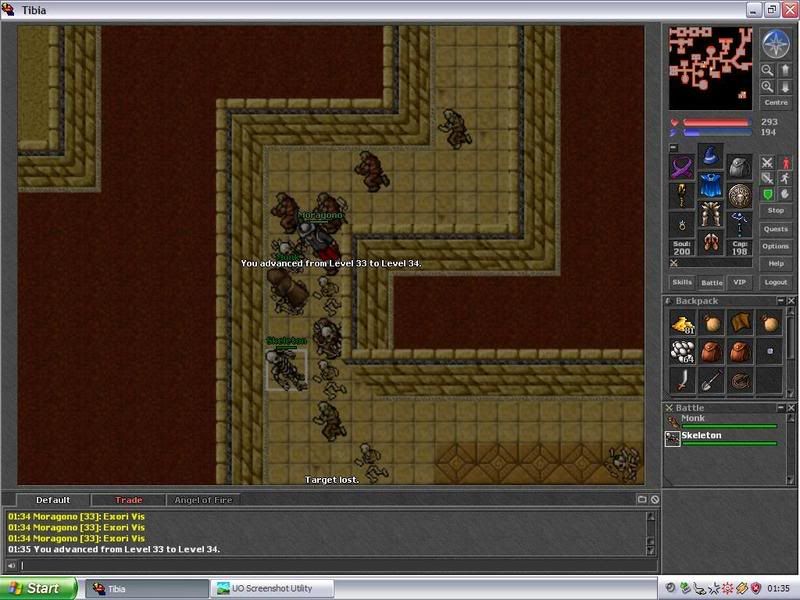Click the crossed swords icon below inventory

pyautogui.click(x=674, y=263)
